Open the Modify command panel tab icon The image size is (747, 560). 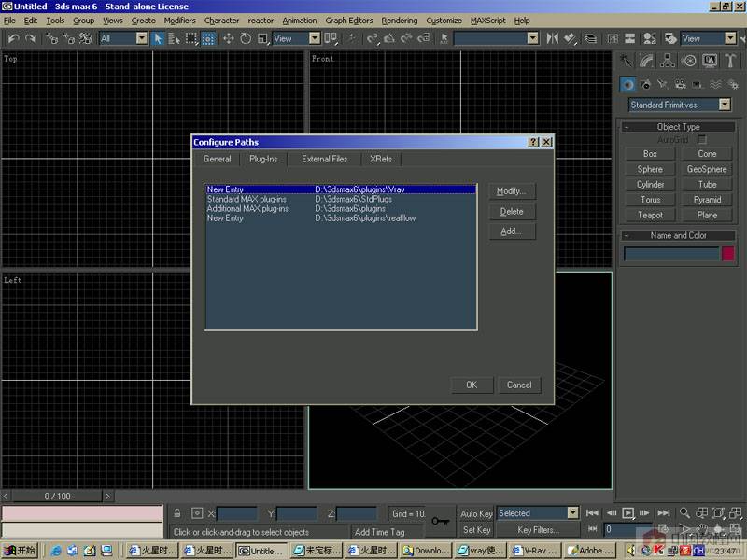[x=646, y=61]
